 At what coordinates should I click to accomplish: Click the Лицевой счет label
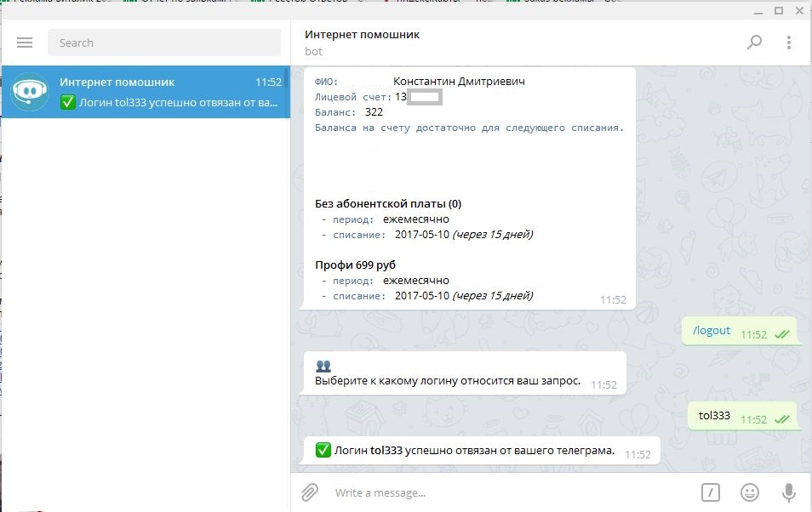(x=353, y=97)
